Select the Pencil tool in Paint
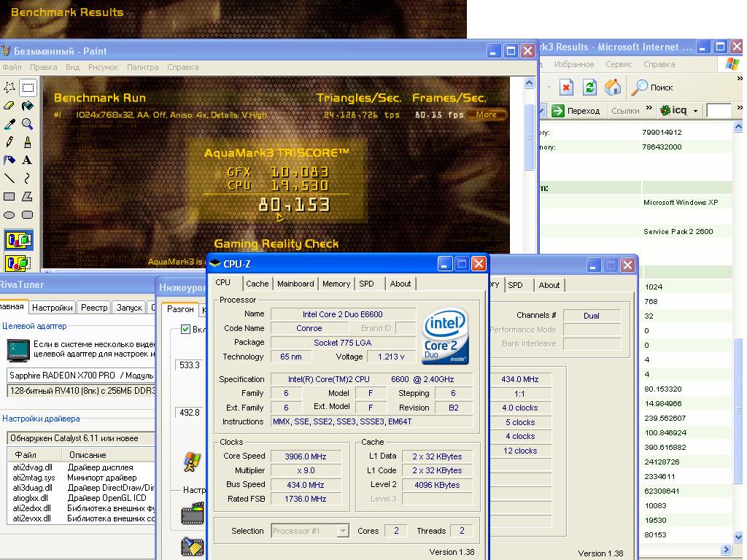Screen dimensions: 747x560 point(9,142)
